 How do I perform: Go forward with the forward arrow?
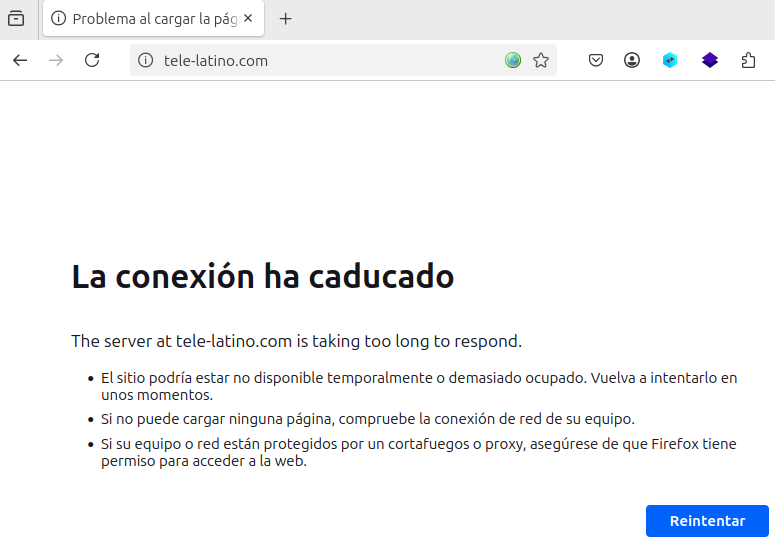(56, 60)
